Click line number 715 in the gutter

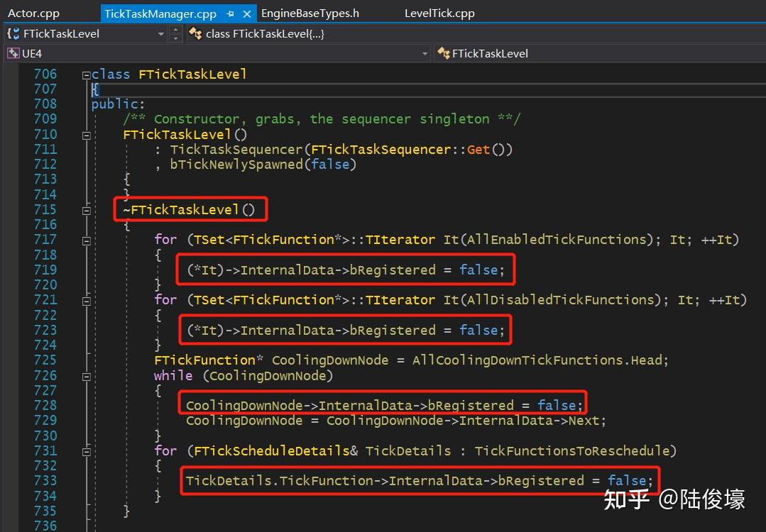click(x=45, y=209)
